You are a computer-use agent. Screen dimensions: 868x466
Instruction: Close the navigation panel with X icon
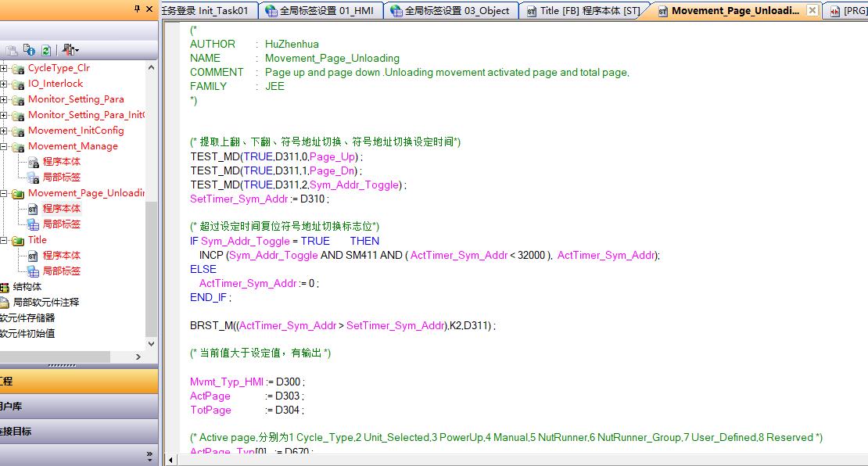coord(150,9)
